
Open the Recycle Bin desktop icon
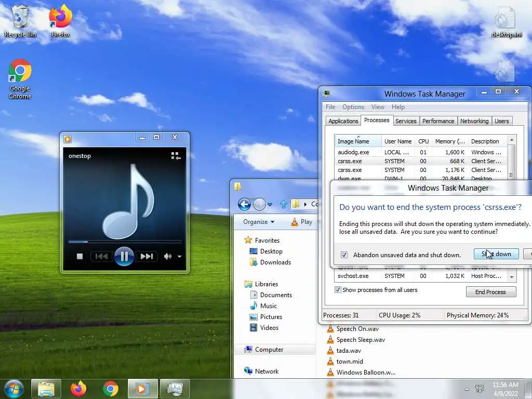pyautogui.click(x=20, y=21)
